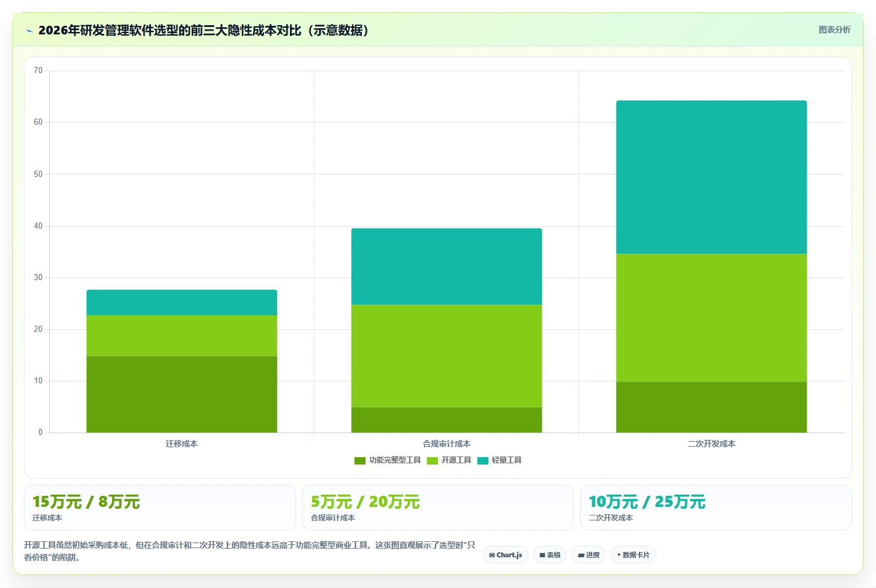
Task: Click the 10万元 / 25万元 stat card value
Action: (647, 502)
